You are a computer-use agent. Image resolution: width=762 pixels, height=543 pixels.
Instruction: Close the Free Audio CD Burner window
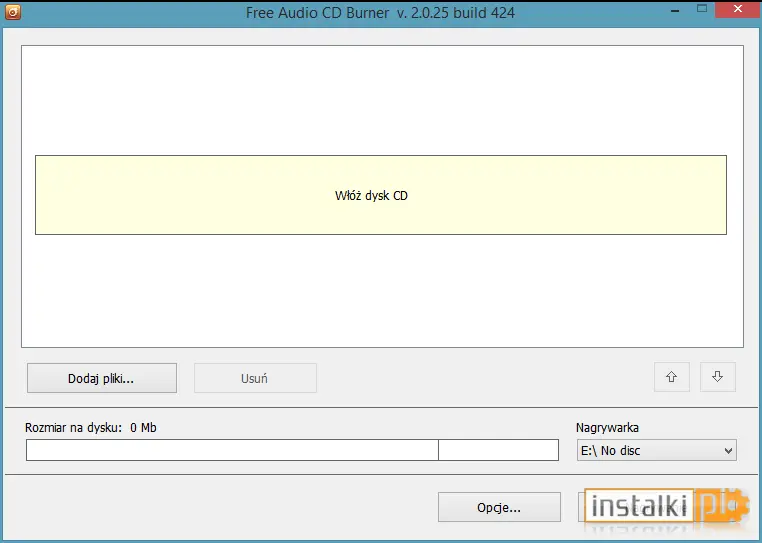[x=738, y=9]
